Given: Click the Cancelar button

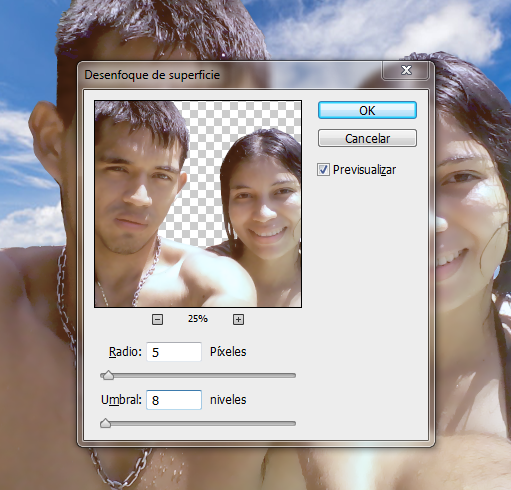Looking at the screenshot, I should click(x=367, y=138).
